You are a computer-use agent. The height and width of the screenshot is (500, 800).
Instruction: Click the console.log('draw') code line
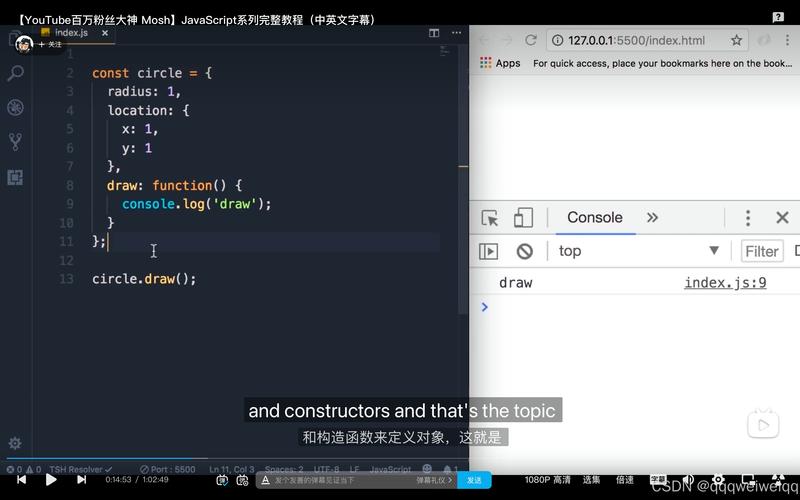point(196,204)
